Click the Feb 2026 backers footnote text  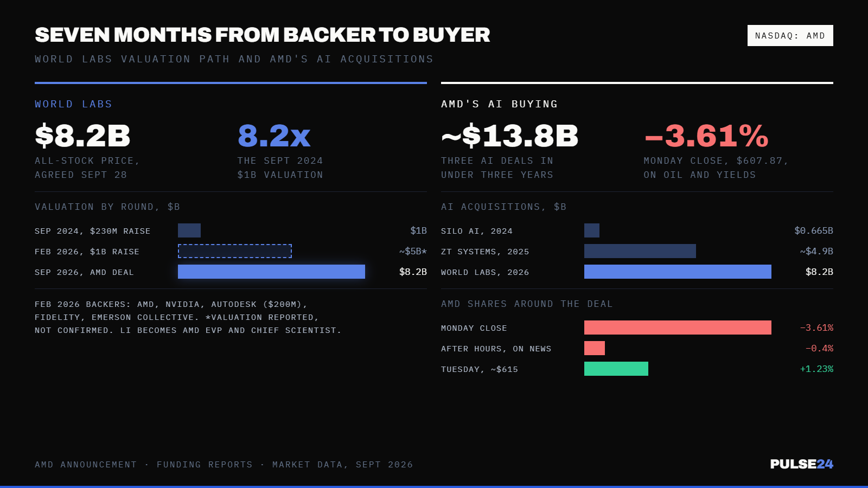pos(188,317)
